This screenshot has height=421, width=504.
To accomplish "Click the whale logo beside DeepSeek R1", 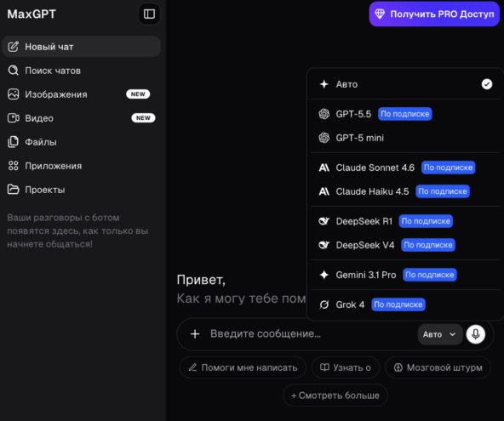I will pyautogui.click(x=324, y=221).
